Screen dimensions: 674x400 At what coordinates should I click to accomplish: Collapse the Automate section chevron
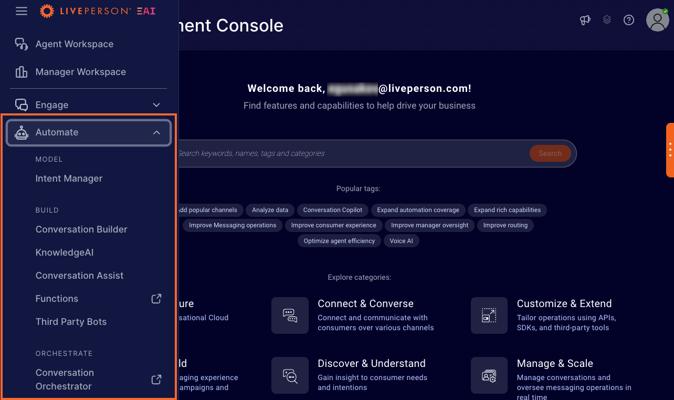click(x=156, y=133)
